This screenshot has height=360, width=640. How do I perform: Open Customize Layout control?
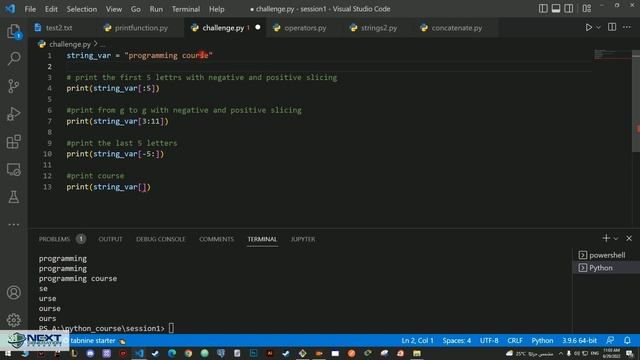[x=587, y=9]
